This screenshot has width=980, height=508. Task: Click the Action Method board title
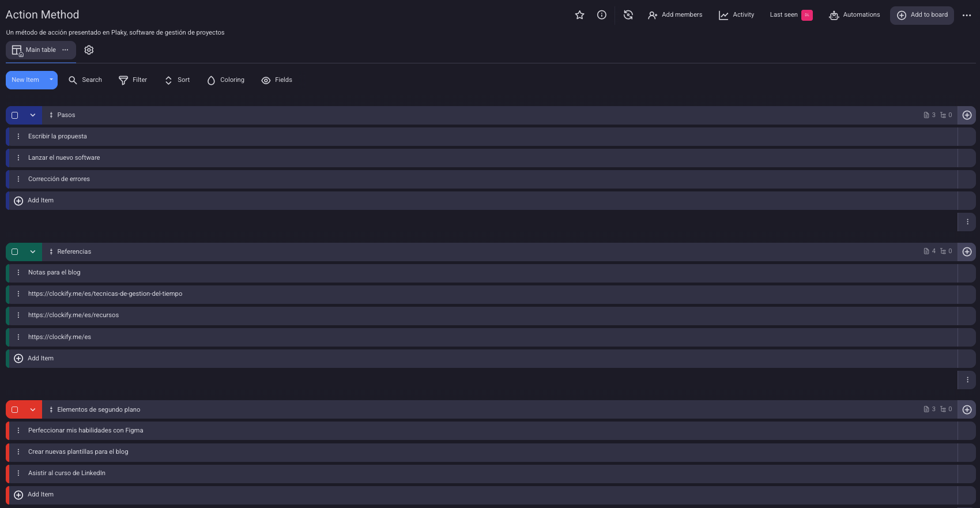[x=42, y=15]
